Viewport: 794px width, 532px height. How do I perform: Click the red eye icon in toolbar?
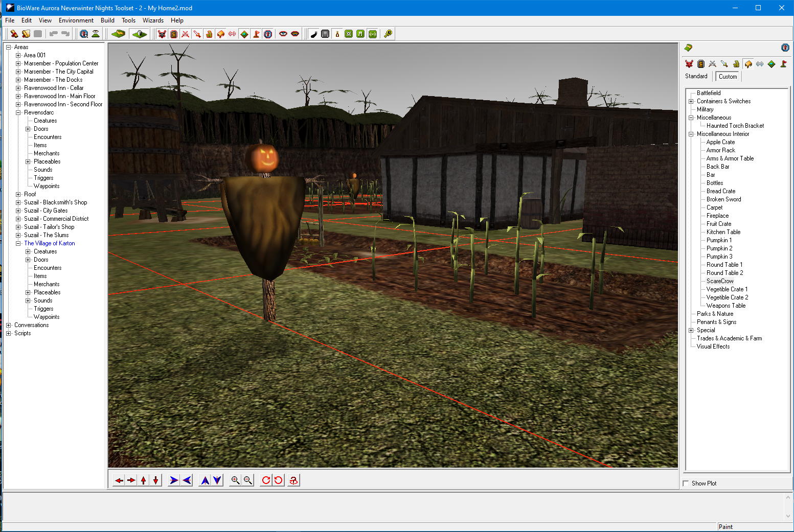tap(283, 34)
